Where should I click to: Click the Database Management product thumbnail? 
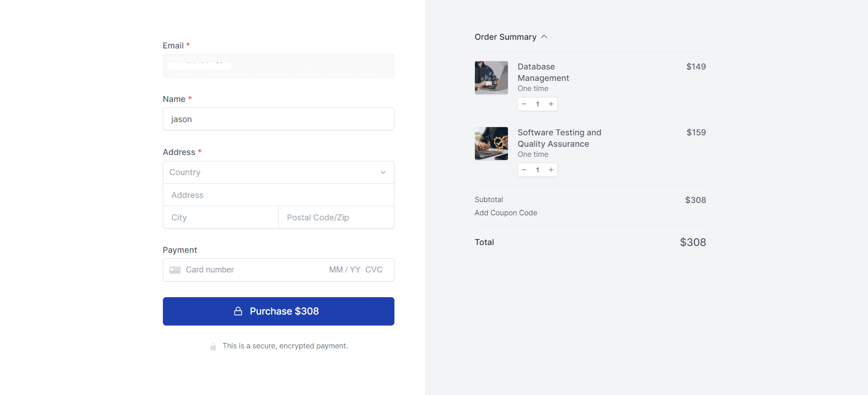[491, 78]
